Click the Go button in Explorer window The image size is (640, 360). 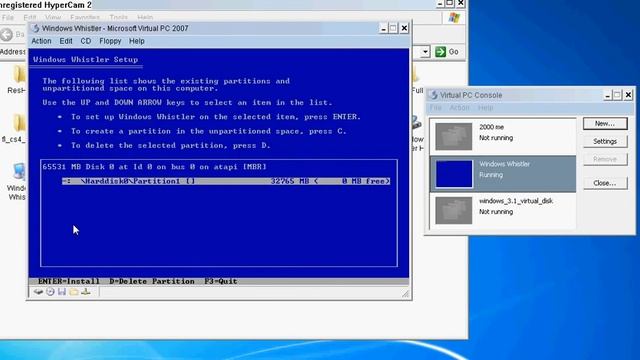click(447, 52)
